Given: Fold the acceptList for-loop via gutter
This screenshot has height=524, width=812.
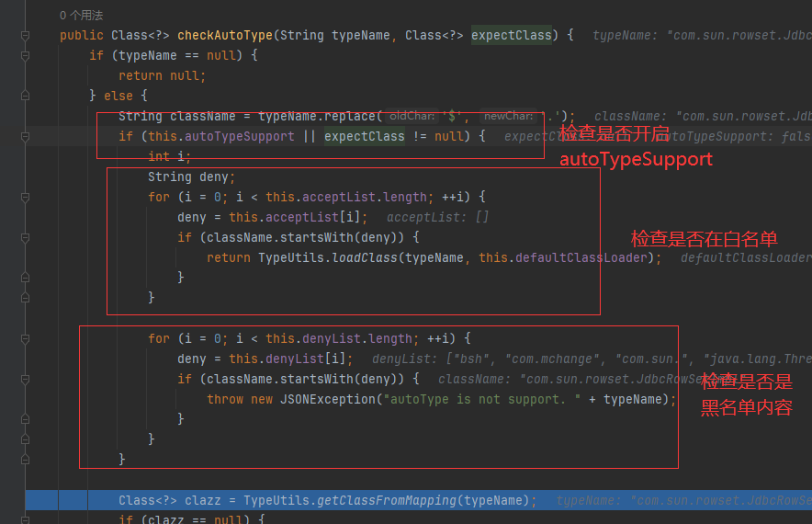Looking at the screenshot, I should click(26, 198).
